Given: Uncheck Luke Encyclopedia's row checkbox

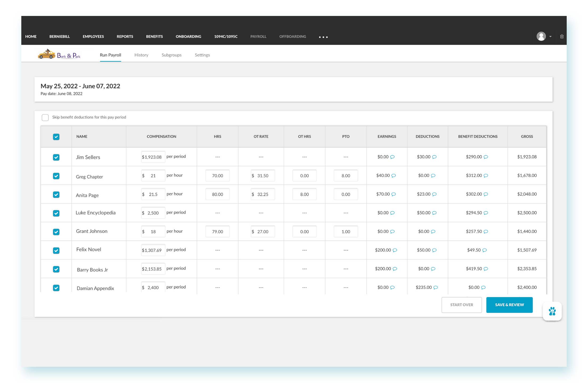Looking at the screenshot, I should (56, 213).
